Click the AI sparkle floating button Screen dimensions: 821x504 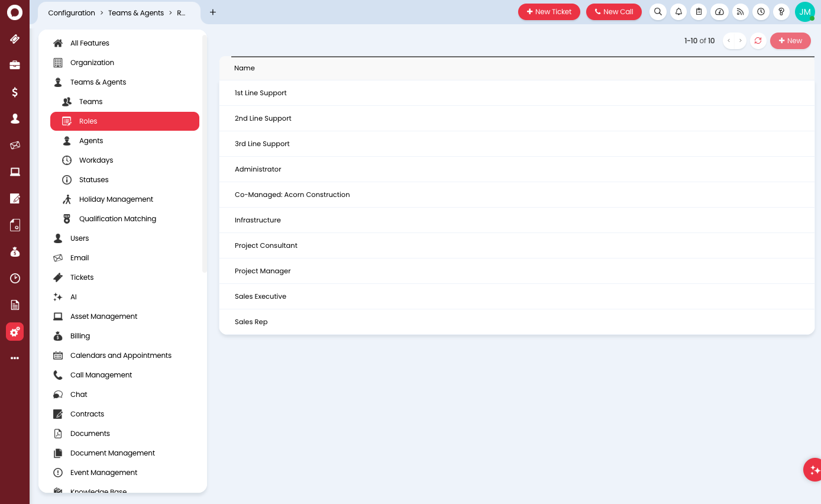(813, 470)
